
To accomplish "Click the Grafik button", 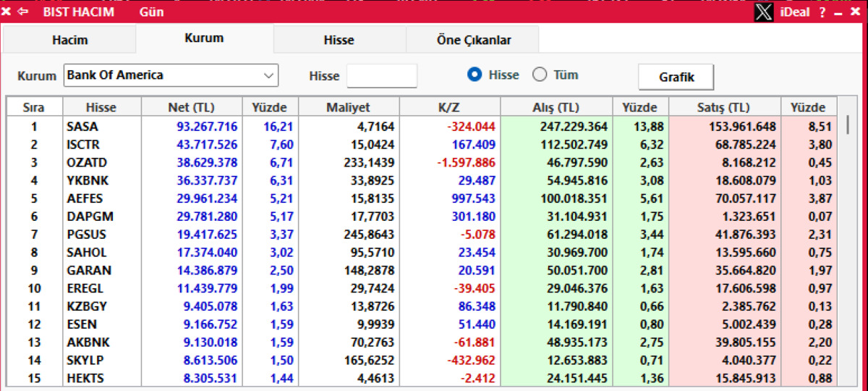I will coord(676,77).
